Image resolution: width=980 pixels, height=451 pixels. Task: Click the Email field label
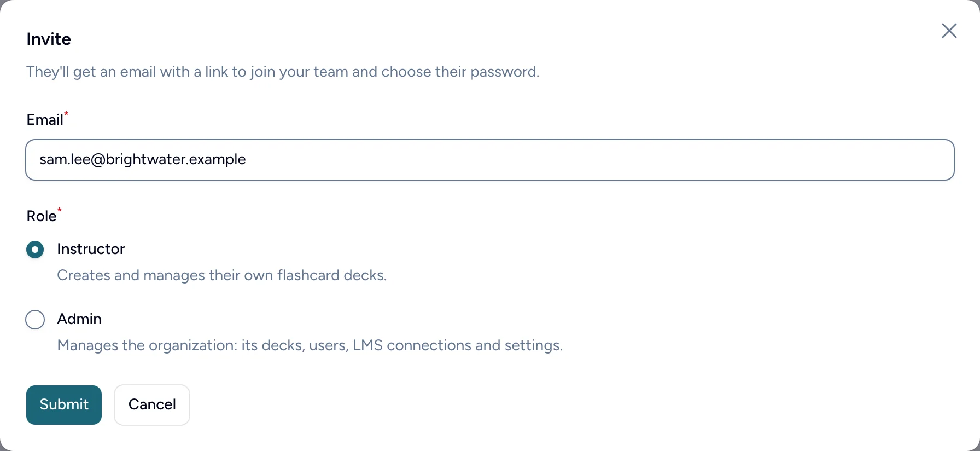[x=45, y=120]
